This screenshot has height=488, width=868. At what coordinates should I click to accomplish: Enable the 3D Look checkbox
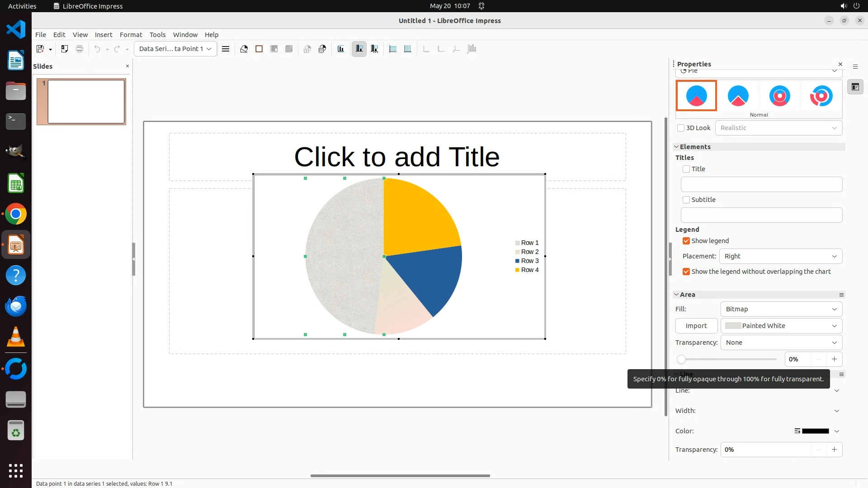point(681,128)
